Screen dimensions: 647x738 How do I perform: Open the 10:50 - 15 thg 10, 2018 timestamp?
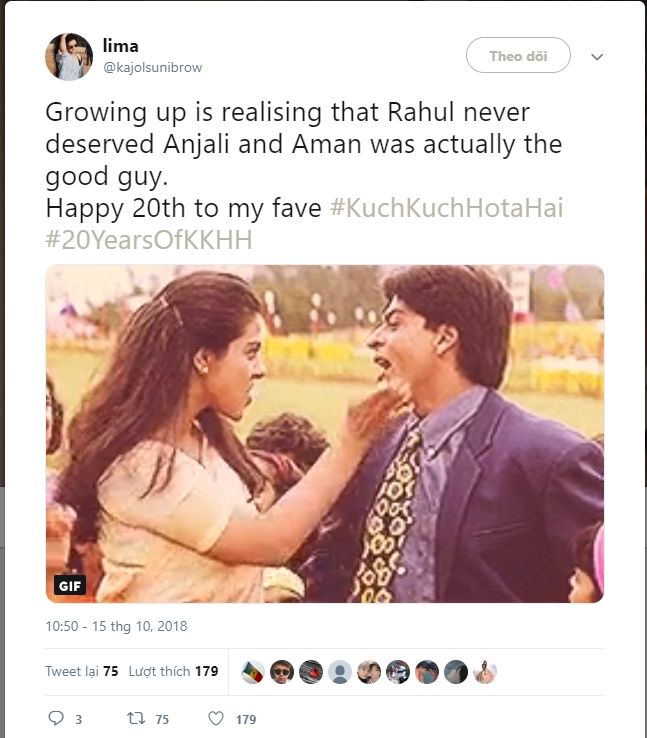tap(116, 627)
